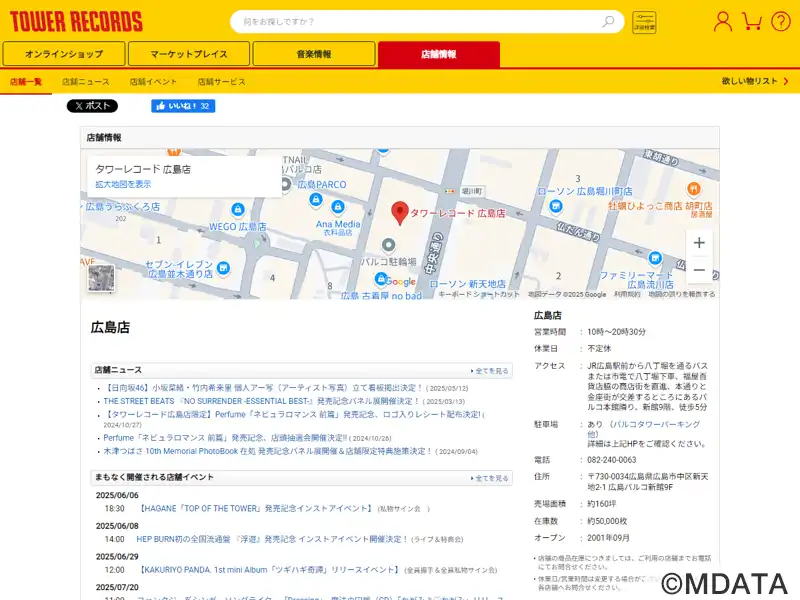
Task: Open the 音楽情報 tab
Action: click(x=314, y=54)
